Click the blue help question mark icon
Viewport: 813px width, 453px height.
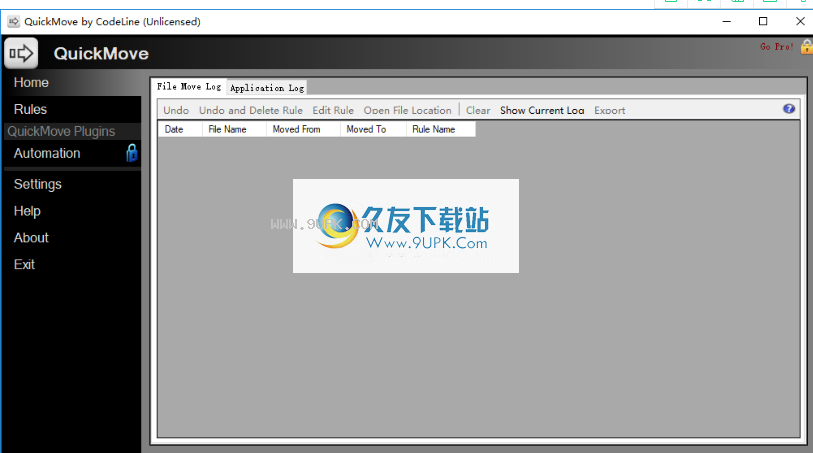pos(789,109)
